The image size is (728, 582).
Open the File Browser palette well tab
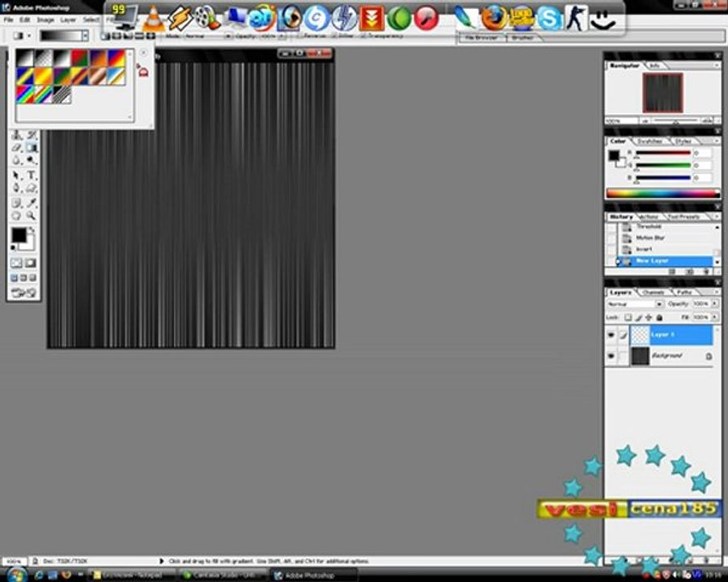coord(481,38)
